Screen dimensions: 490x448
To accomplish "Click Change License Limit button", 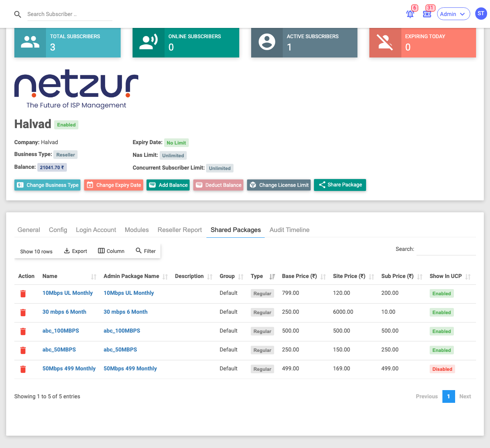I will tap(279, 185).
